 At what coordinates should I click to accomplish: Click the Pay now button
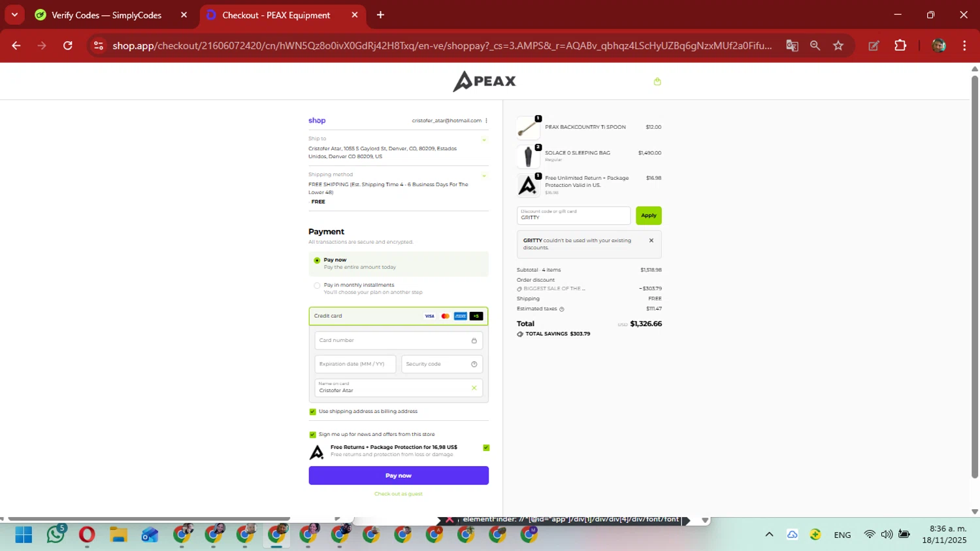[399, 476]
